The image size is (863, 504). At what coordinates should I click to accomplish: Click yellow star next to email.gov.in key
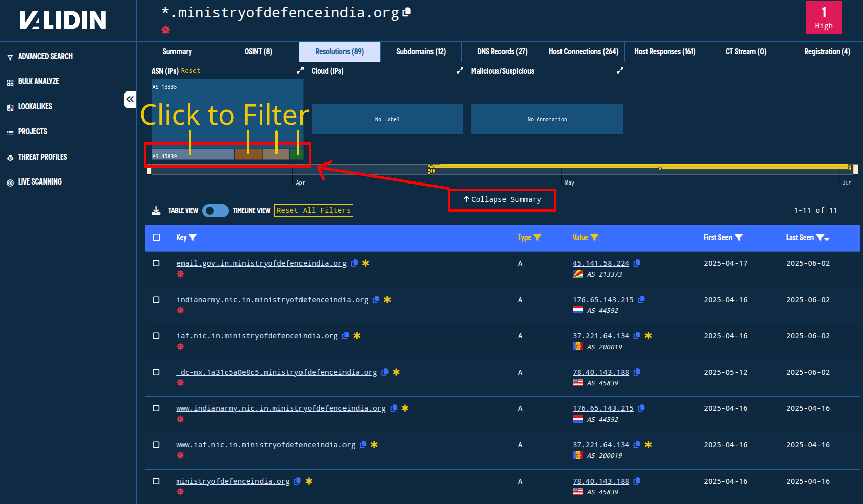point(366,263)
